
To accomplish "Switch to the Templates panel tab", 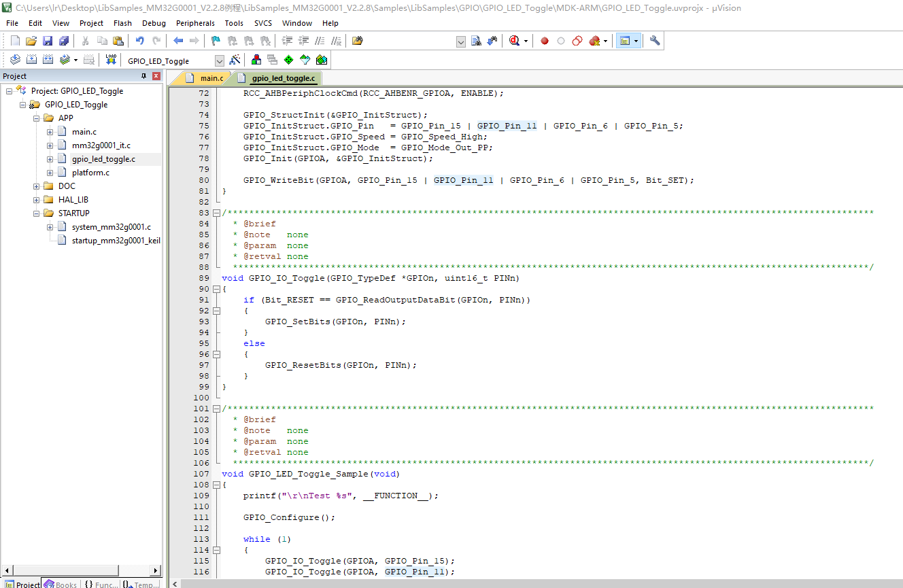I will (141, 584).
